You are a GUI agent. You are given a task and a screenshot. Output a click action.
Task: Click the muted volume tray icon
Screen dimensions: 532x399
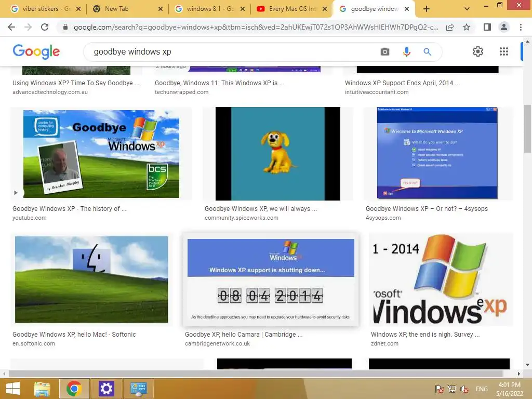pos(464,389)
